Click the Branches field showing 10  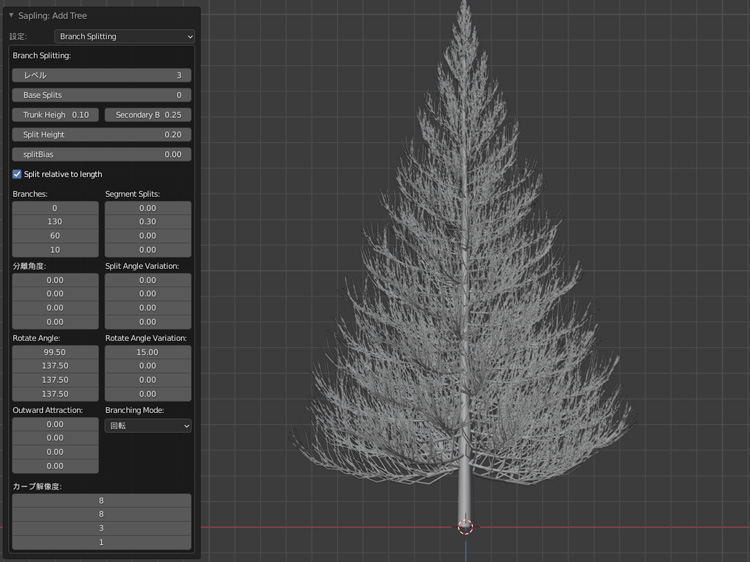click(x=55, y=250)
